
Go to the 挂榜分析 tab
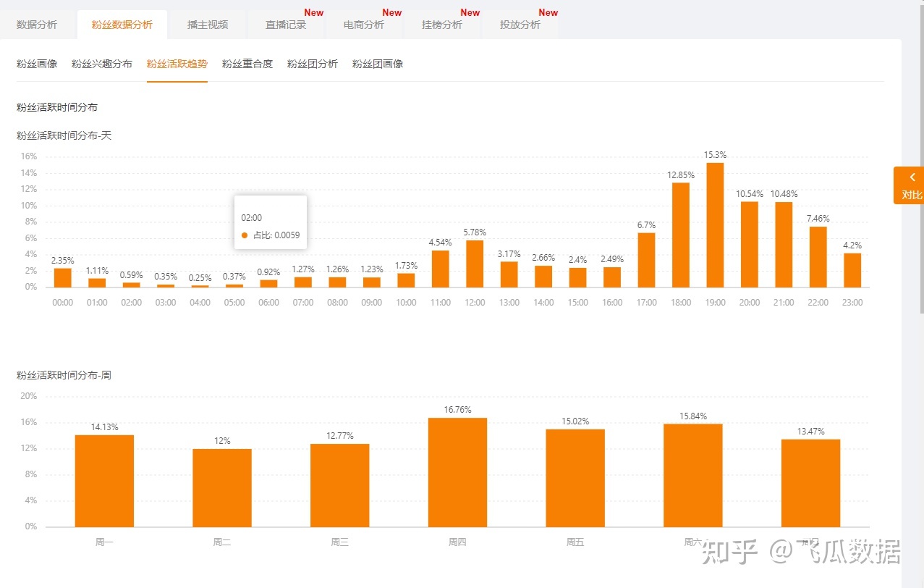point(442,25)
